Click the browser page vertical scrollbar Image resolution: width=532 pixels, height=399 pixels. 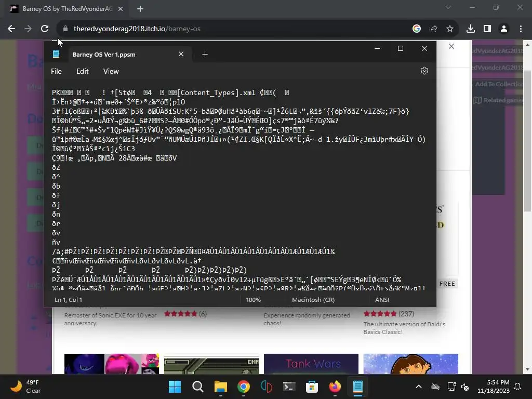(x=527, y=141)
